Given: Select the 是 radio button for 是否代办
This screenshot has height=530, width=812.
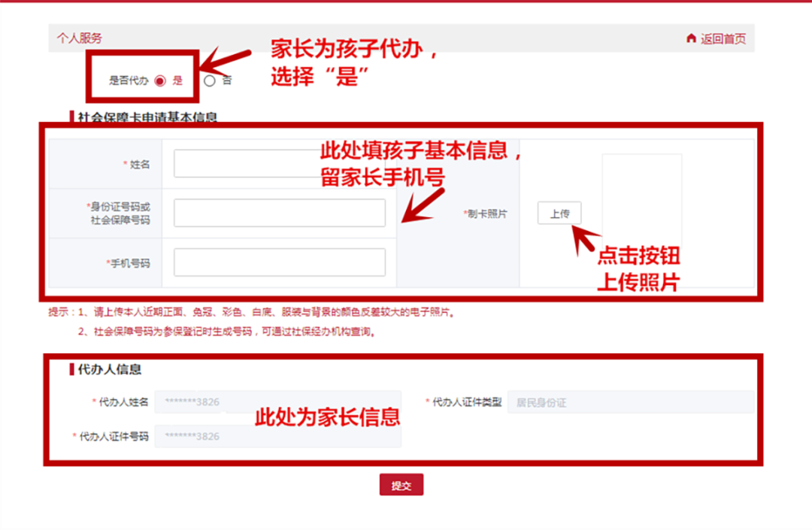Looking at the screenshot, I should 160,81.
